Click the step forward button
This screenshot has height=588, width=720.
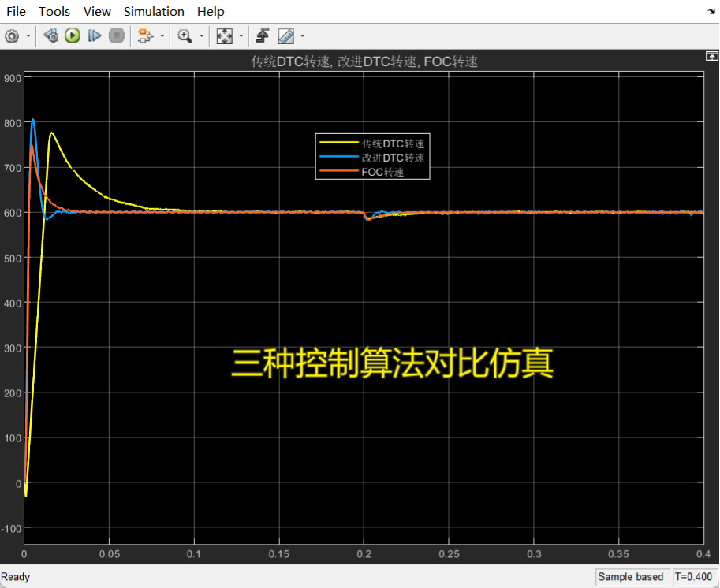pos(94,35)
